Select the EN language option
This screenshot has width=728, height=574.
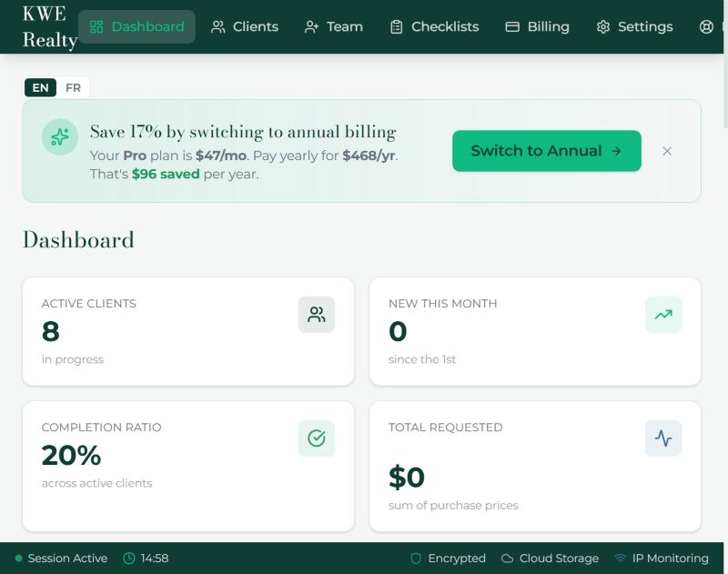click(40, 87)
